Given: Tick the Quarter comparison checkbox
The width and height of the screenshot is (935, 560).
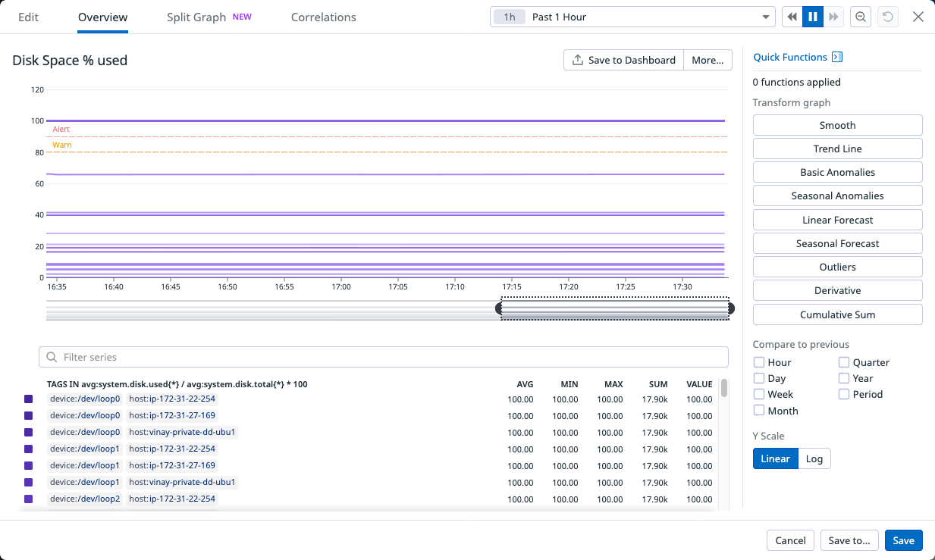Looking at the screenshot, I should tap(844, 363).
